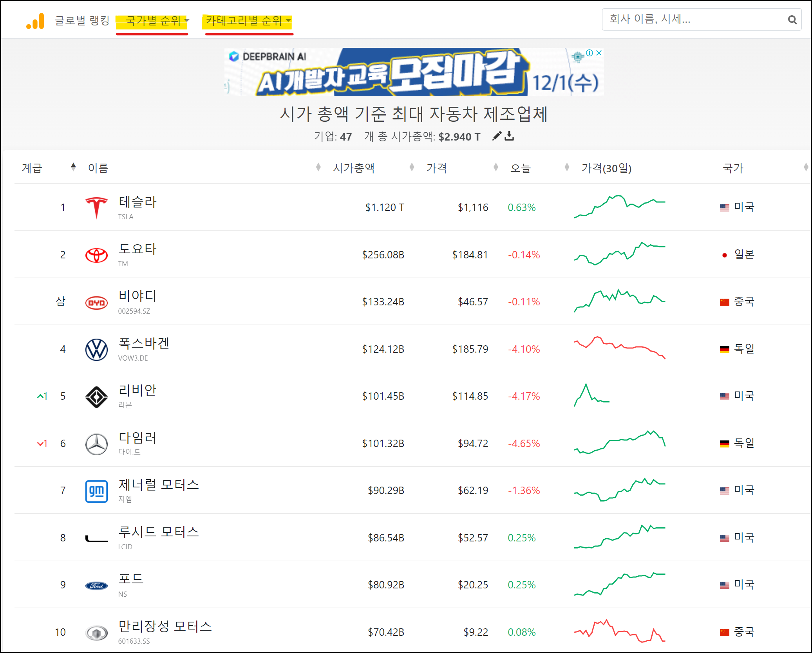Click the Tesla logo
Image resolution: width=812 pixels, height=653 pixels.
click(x=96, y=207)
